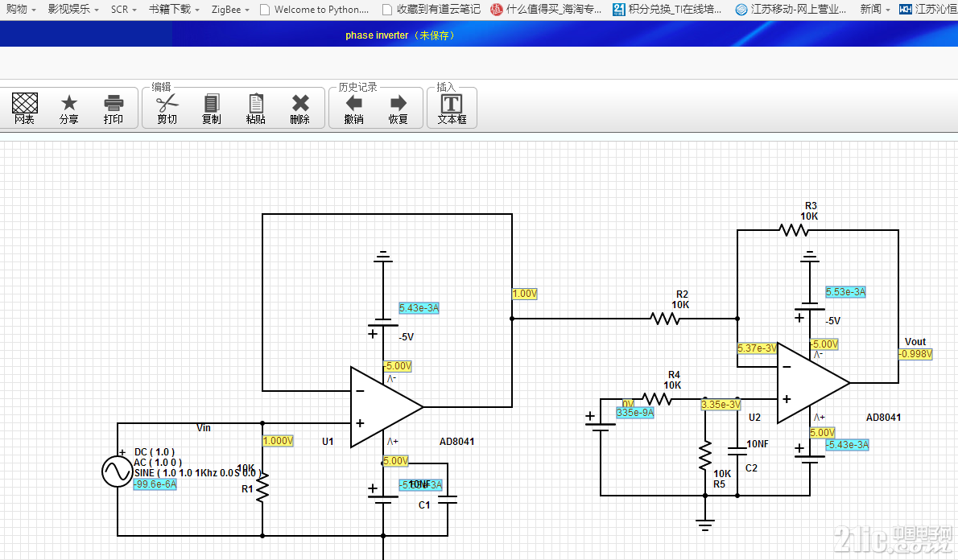Select resistor R3 symbol
The width and height of the screenshot is (958, 560).
point(794,230)
